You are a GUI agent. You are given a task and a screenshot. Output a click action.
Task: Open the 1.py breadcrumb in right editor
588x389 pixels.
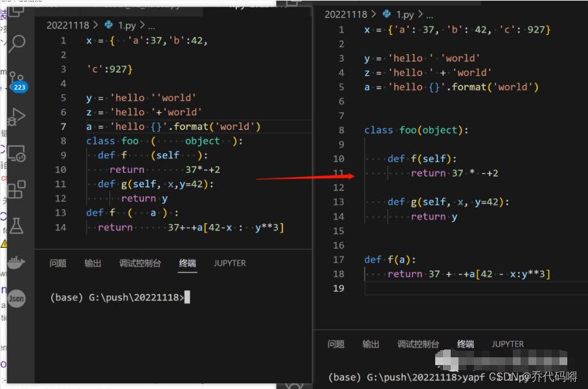pyautogui.click(x=405, y=14)
